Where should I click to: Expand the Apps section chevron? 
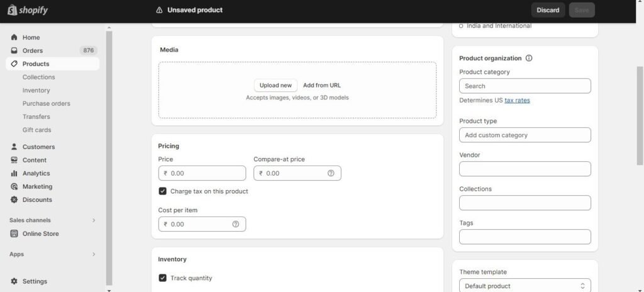click(94, 254)
